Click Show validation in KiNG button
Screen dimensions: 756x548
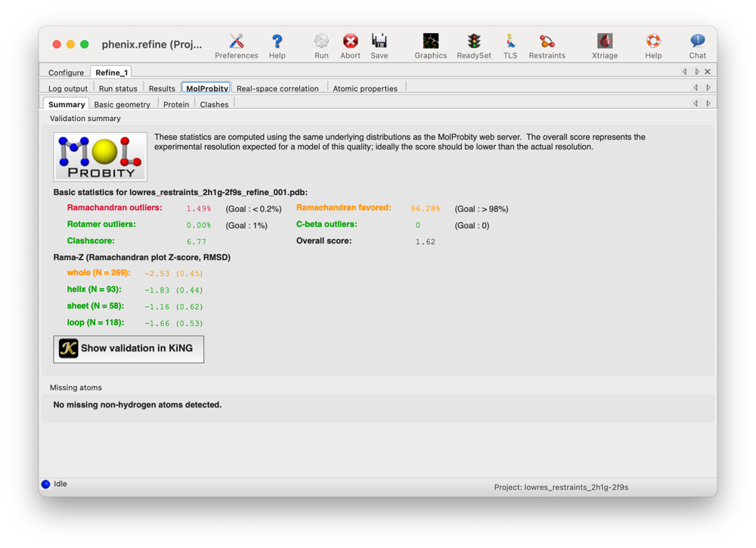click(x=129, y=349)
